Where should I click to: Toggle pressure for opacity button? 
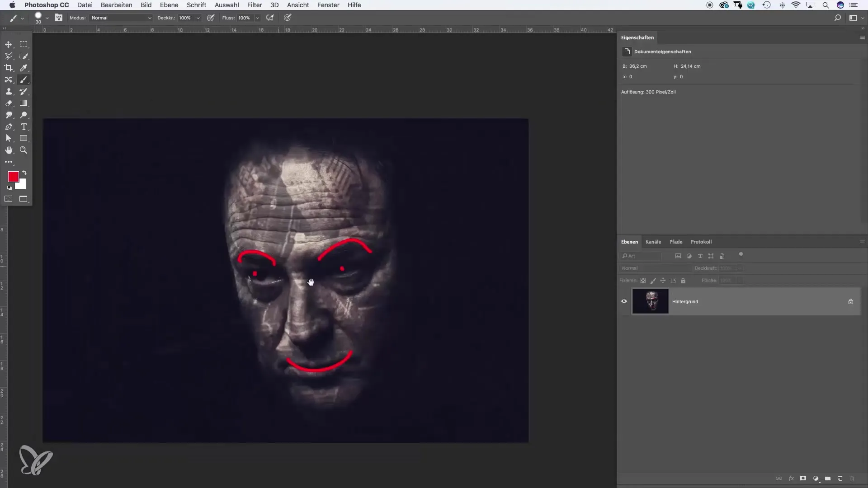tap(211, 18)
